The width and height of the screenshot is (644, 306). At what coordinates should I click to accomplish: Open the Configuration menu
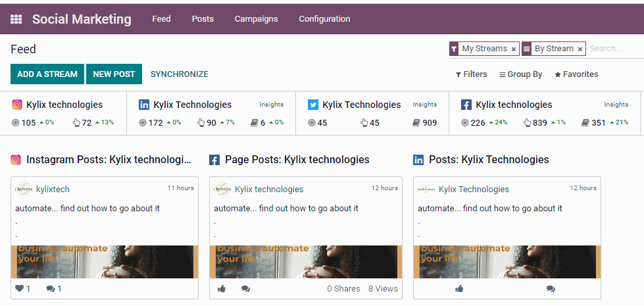(324, 19)
